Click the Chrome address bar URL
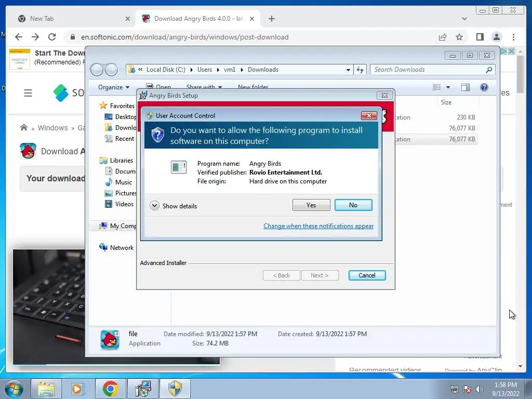 [x=184, y=37]
